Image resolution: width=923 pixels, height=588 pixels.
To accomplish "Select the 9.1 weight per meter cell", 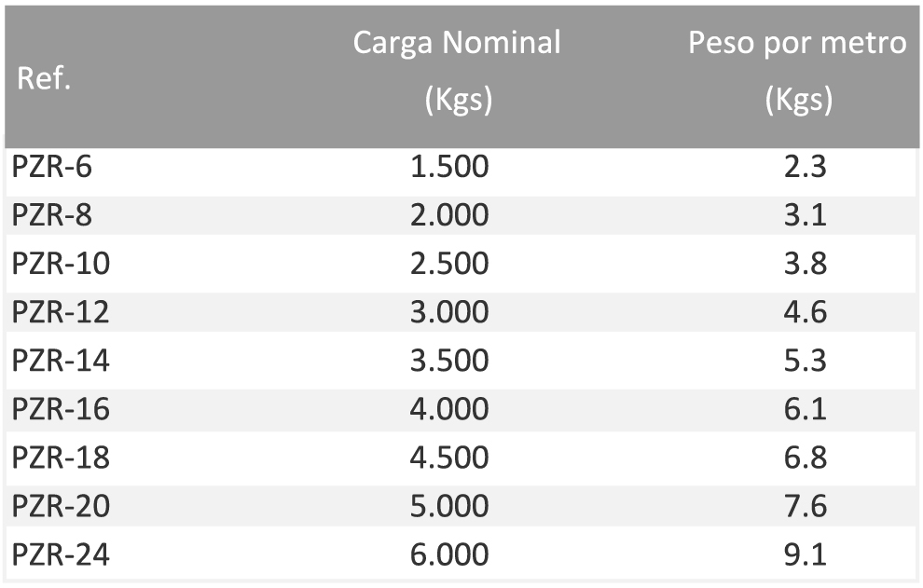I will pos(806,554).
